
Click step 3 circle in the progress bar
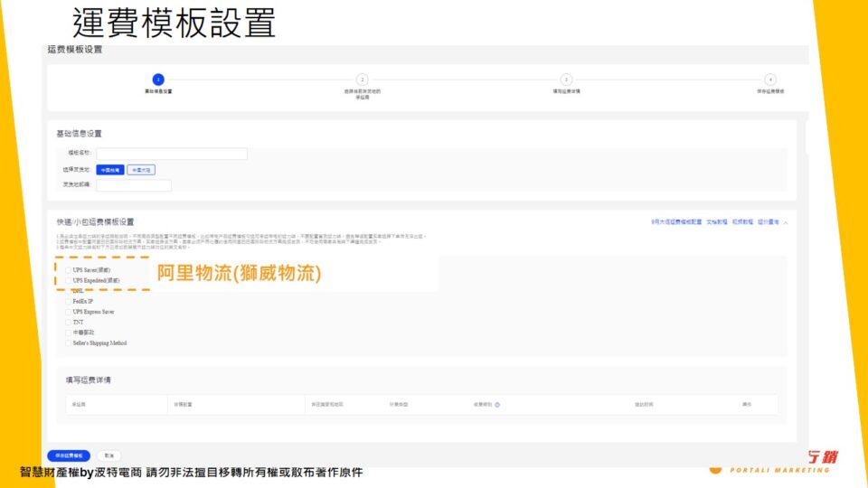point(566,80)
